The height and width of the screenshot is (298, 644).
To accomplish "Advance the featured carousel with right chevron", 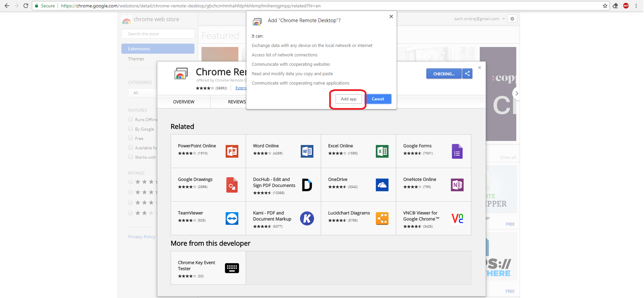I will point(517,94).
